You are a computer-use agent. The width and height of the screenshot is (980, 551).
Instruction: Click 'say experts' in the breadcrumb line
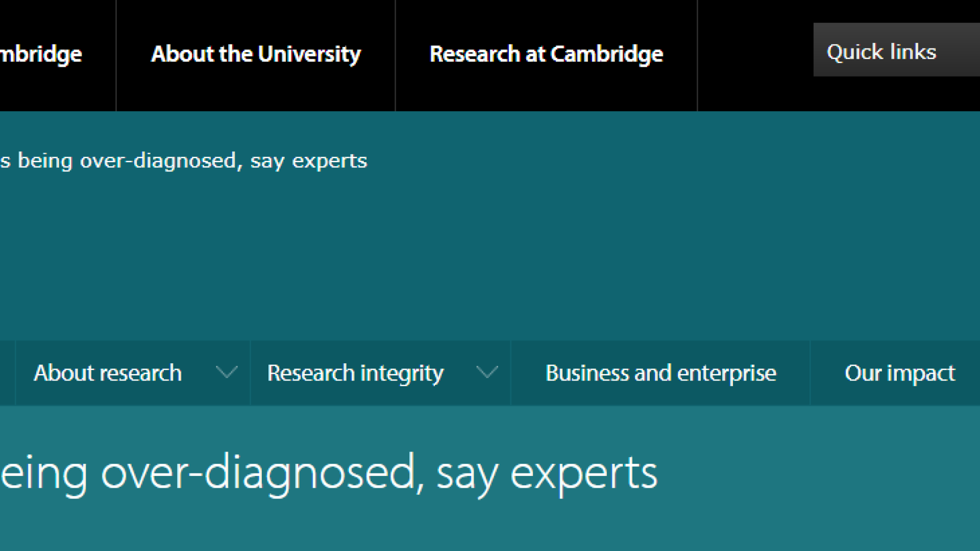308,161
